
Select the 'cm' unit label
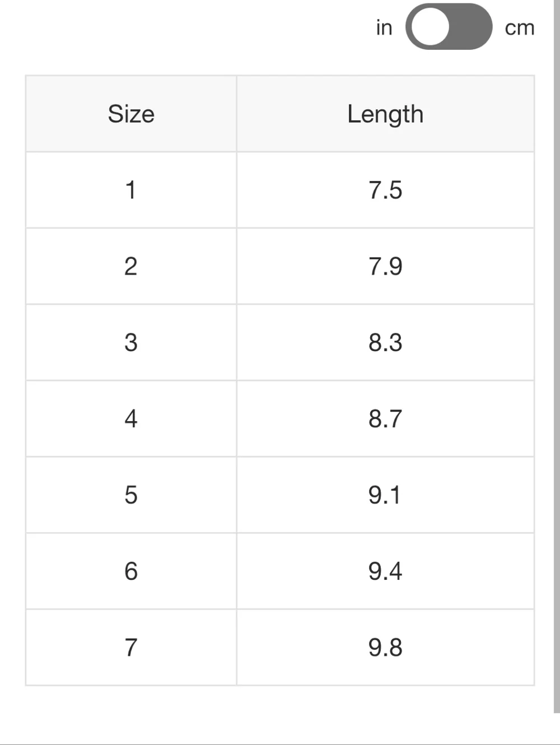[x=520, y=27]
